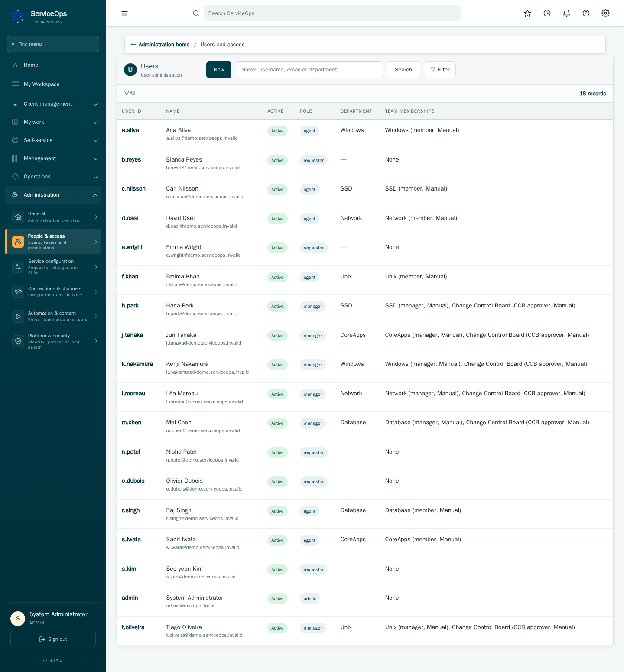This screenshot has height=672, width=624.
Task: Click the magnifier search icon
Action: pyautogui.click(x=196, y=13)
